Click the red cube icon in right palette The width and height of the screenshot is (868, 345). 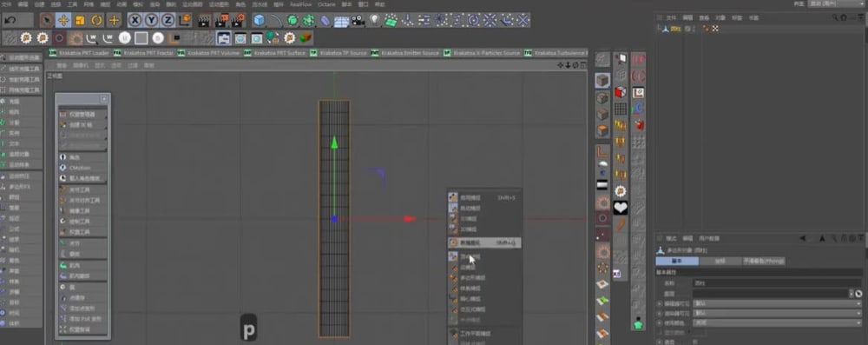click(621, 92)
